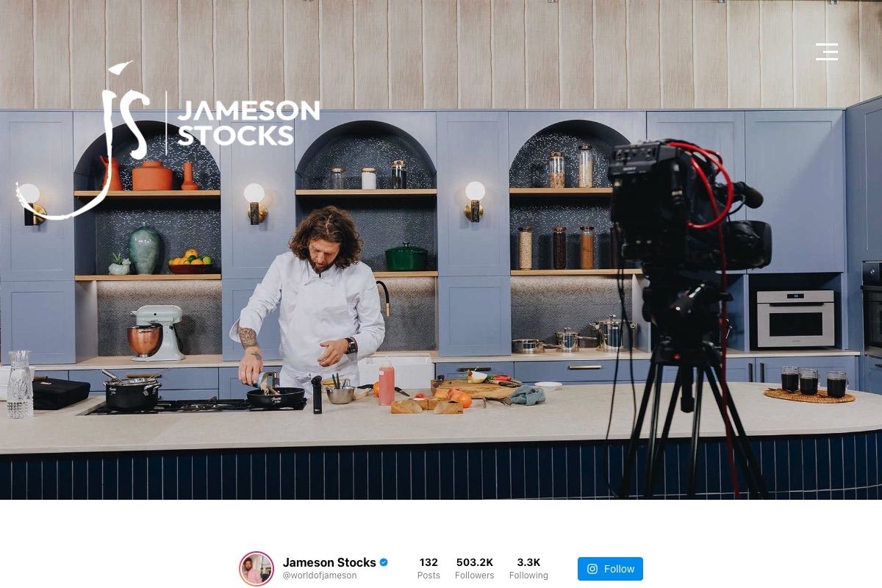Image resolution: width=882 pixels, height=588 pixels.
Task: Click the stand mixer in the photo
Action: point(156,333)
